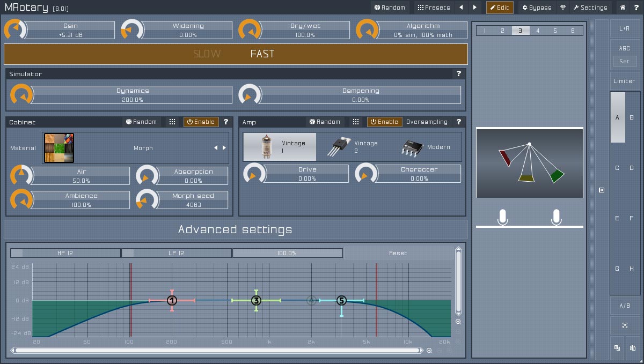The height and width of the screenshot is (364, 644).
Task: Click the global Random button
Action: click(390, 8)
